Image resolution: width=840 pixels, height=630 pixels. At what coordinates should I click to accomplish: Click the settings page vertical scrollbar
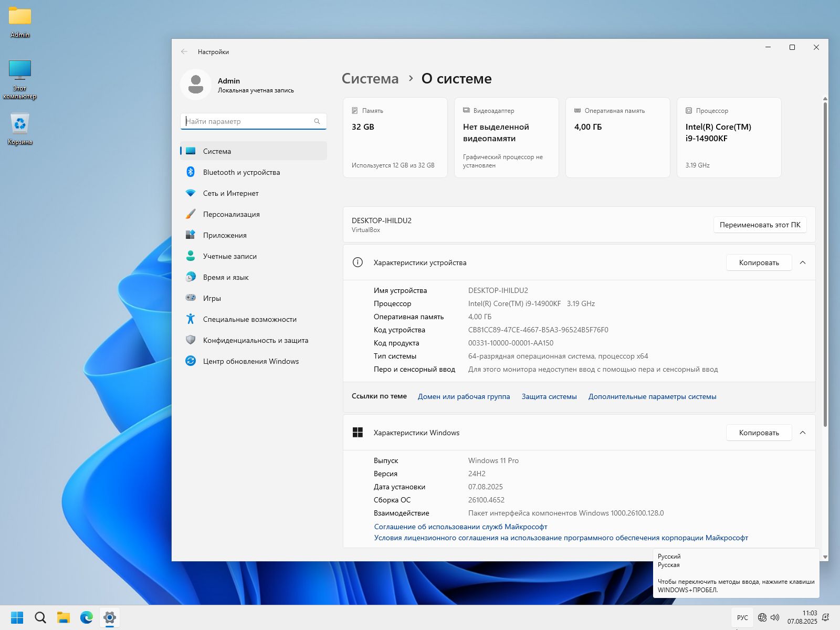tap(825, 264)
